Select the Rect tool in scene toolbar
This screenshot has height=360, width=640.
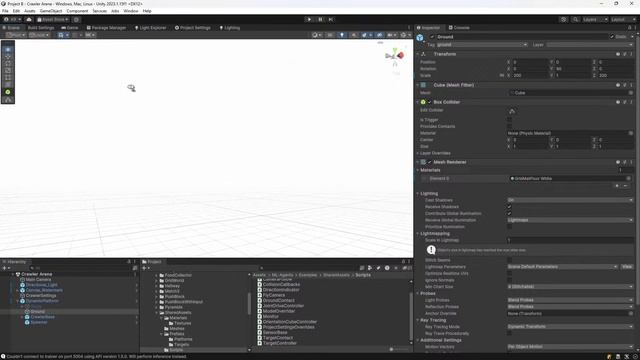8,78
